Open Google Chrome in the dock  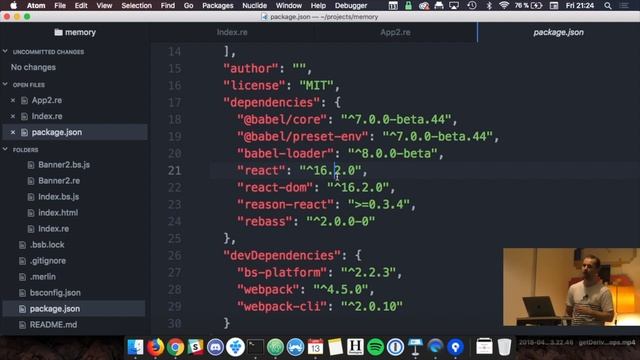(175, 347)
